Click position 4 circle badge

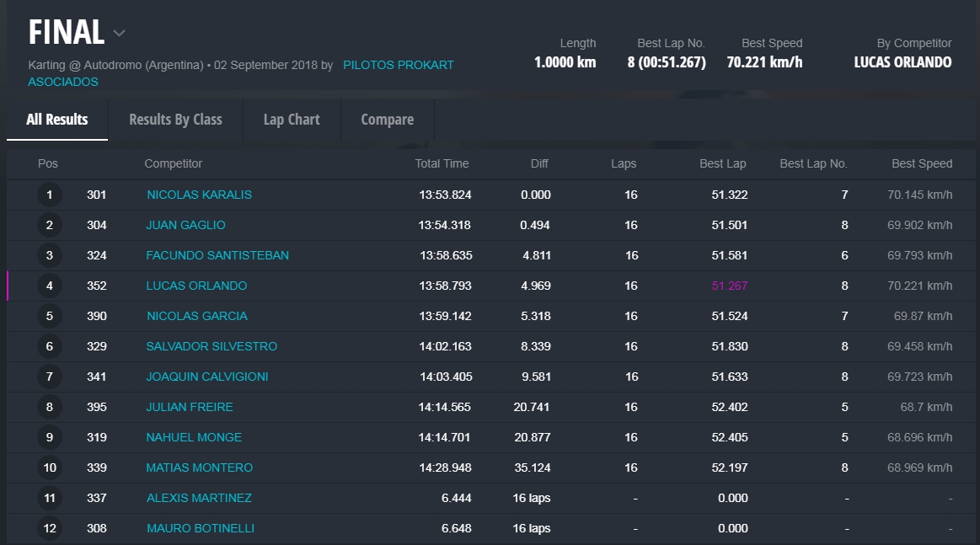click(x=50, y=286)
